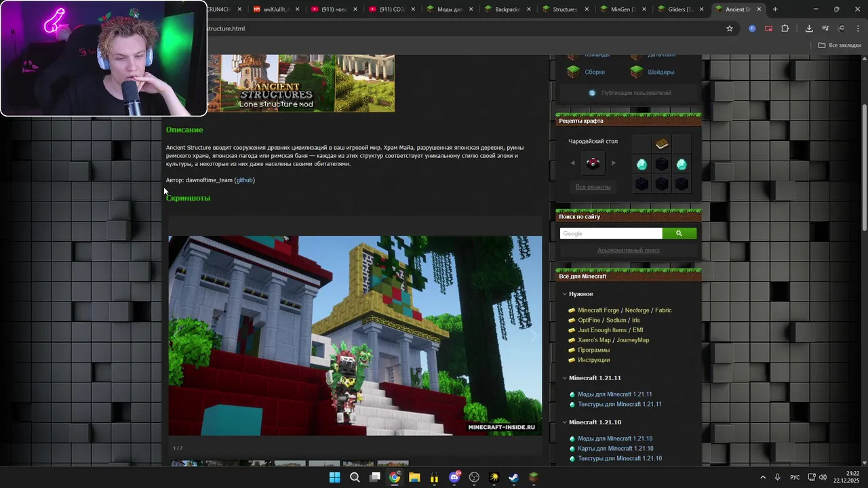
Task: Open OBS Studio from the taskbar
Action: 474,477
